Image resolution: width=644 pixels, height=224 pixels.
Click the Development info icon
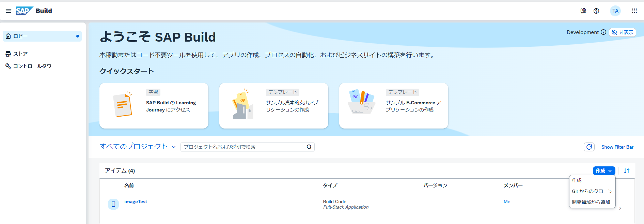click(x=603, y=32)
